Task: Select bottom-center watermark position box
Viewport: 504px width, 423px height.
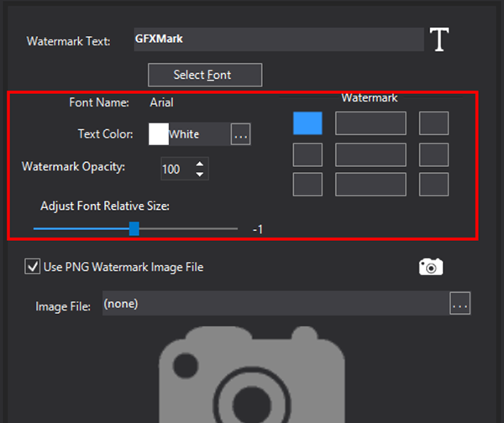Action: pyautogui.click(x=370, y=184)
